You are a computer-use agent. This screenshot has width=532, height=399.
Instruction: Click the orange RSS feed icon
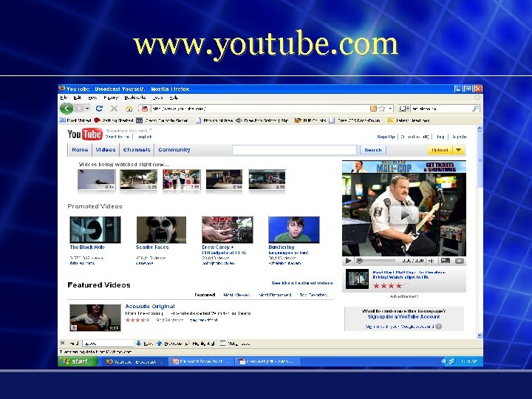pyautogui.click(x=373, y=109)
